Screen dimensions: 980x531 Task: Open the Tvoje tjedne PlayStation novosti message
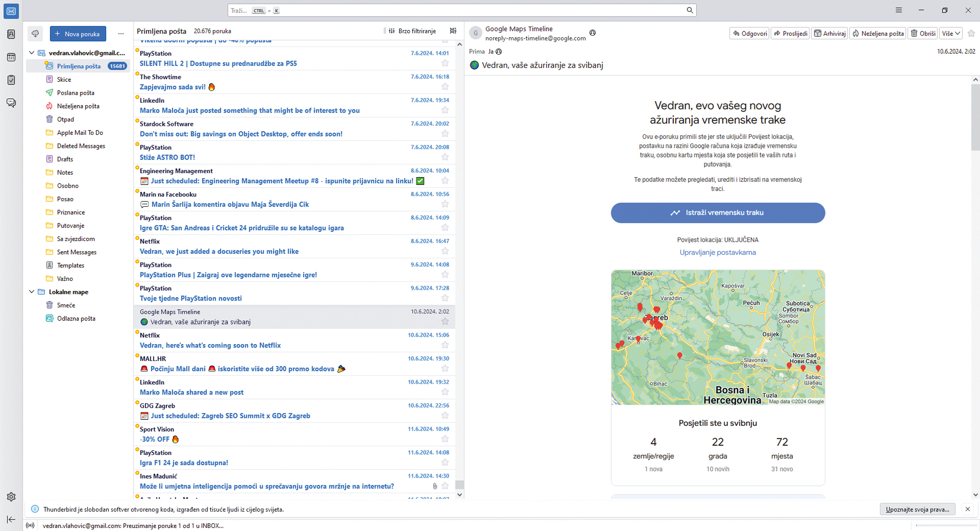click(x=295, y=293)
